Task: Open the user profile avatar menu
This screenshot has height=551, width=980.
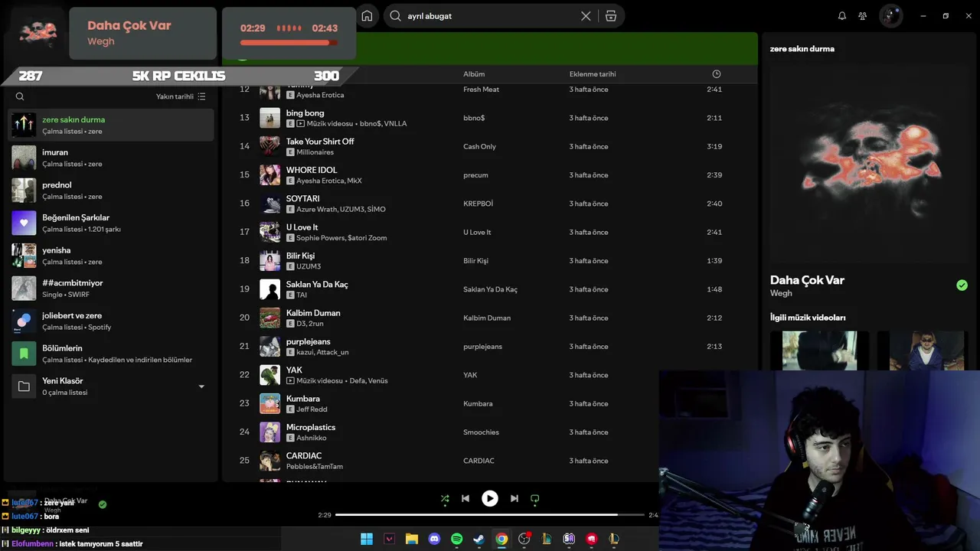Action: pyautogui.click(x=890, y=16)
